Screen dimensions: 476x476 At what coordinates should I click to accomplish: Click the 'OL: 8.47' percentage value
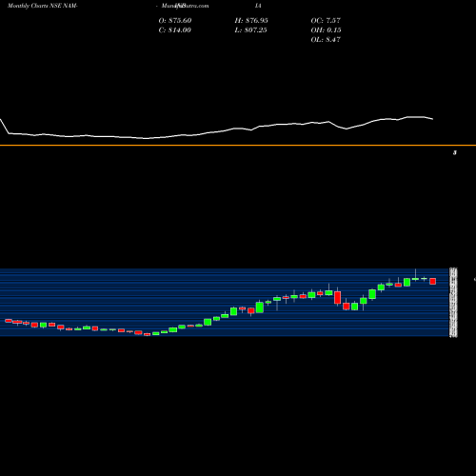point(326,40)
